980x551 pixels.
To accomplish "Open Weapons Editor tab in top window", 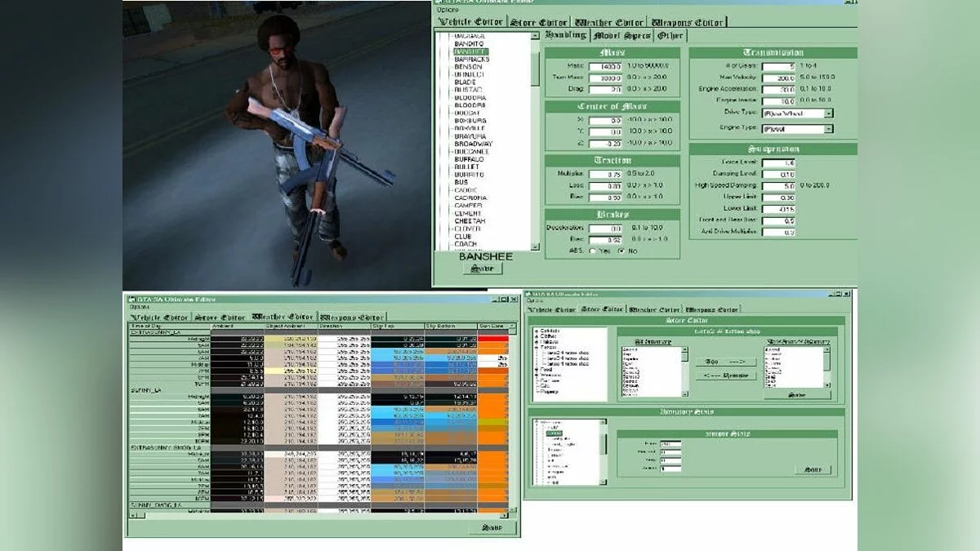I will [x=685, y=22].
